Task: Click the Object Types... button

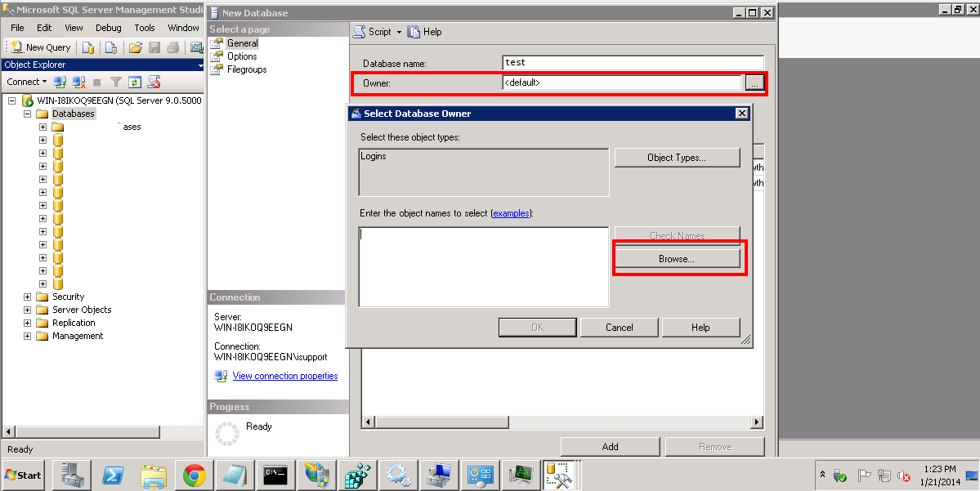Action: click(677, 158)
